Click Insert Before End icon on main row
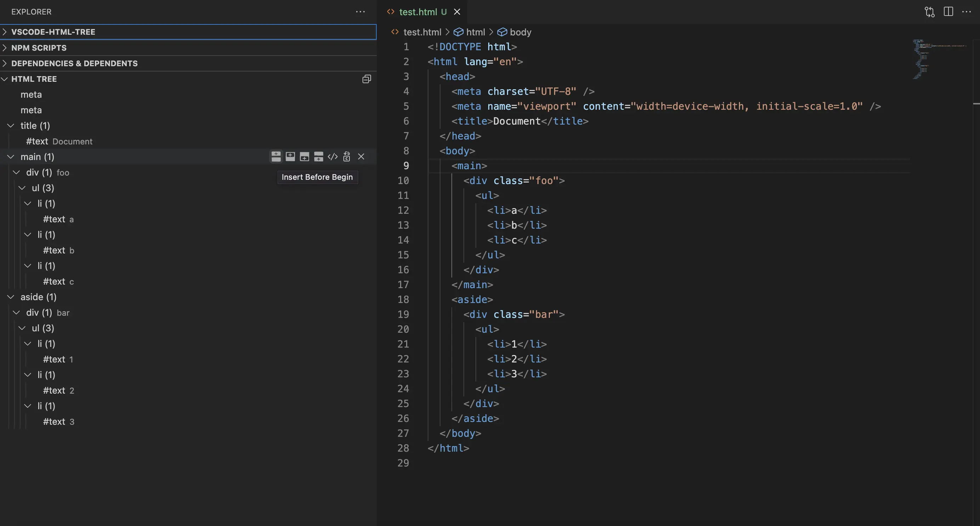Screen dimensions: 980x526 [304, 157]
